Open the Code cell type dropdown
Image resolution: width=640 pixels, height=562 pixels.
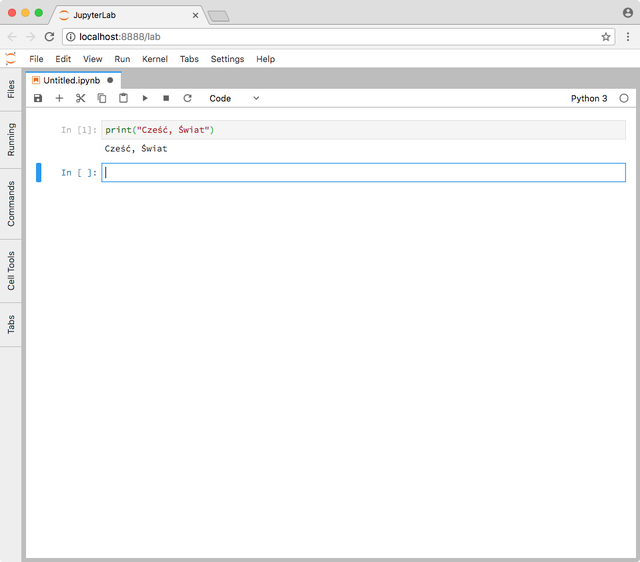click(x=234, y=98)
